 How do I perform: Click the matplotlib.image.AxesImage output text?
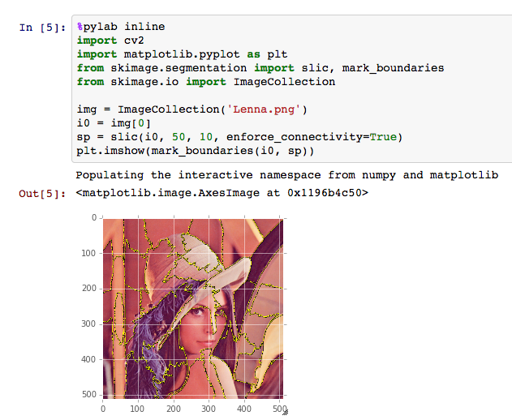pyautogui.click(x=222, y=193)
